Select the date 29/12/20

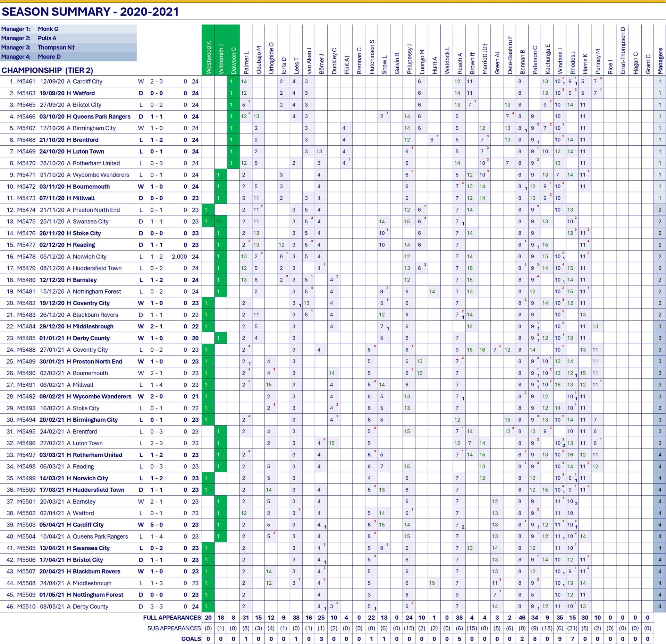coord(52,326)
